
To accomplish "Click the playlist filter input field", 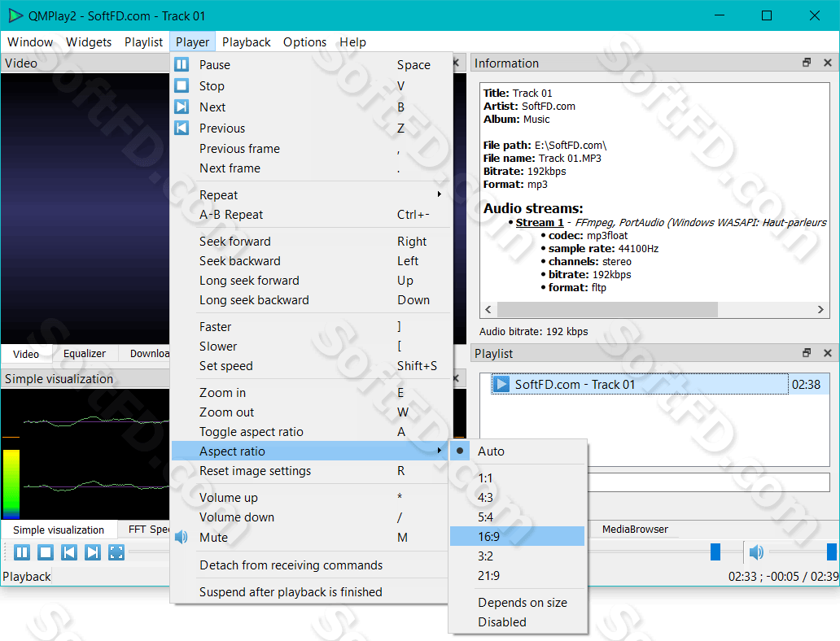I will [709, 482].
